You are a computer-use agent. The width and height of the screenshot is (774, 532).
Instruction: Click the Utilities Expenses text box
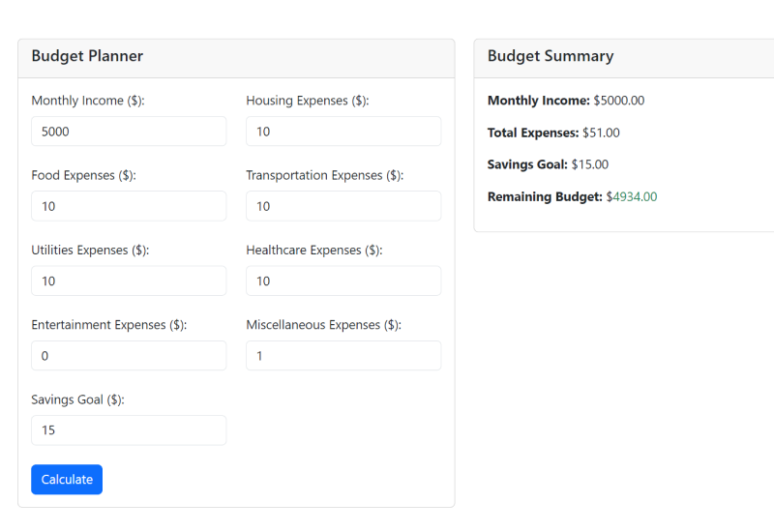click(x=129, y=281)
